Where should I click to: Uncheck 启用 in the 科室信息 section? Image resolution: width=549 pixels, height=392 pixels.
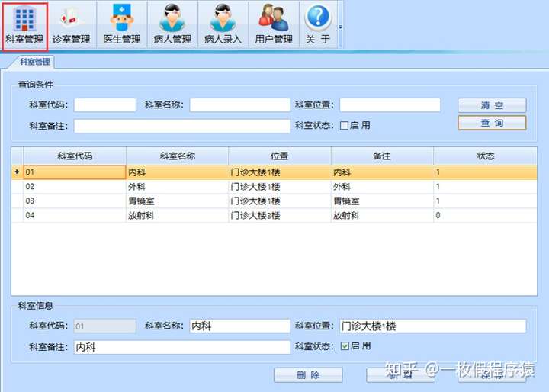pyautogui.click(x=345, y=346)
